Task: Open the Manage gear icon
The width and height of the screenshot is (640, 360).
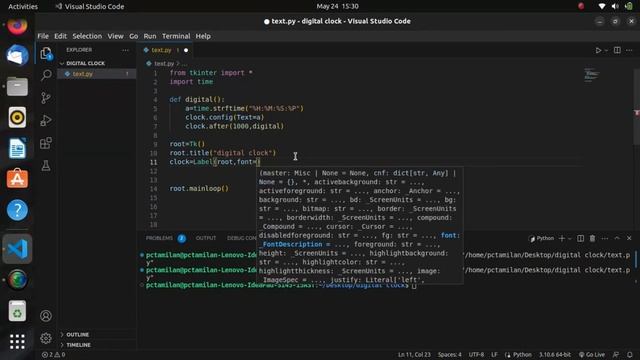Action: (x=46, y=338)
